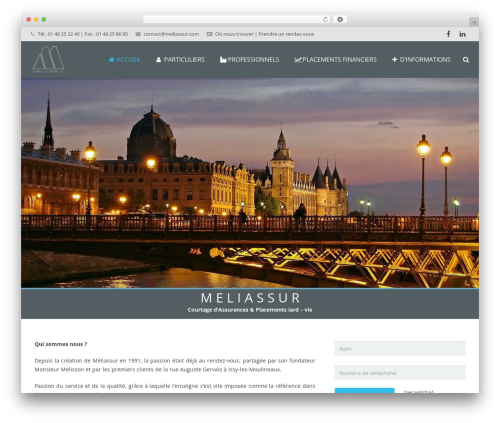500x423 pixels.
Task: Click the map icon beside Où nous trouver
Action: pos(209,34)
